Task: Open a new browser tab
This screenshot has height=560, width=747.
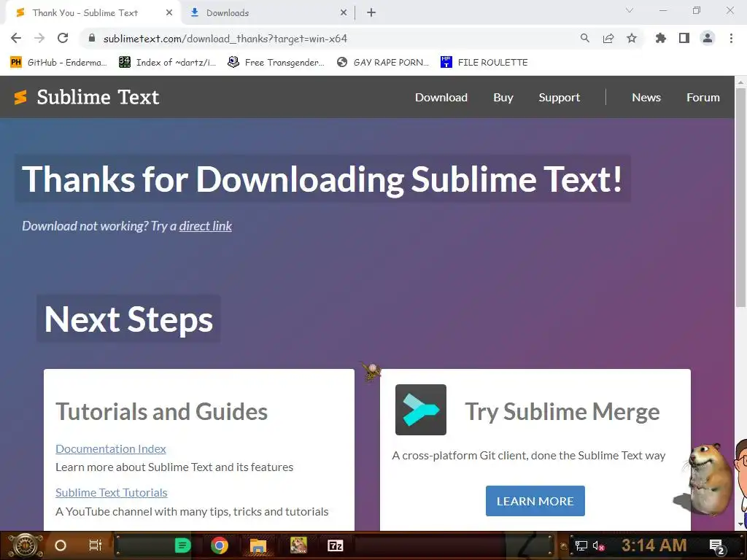Action: click(371, 13)
